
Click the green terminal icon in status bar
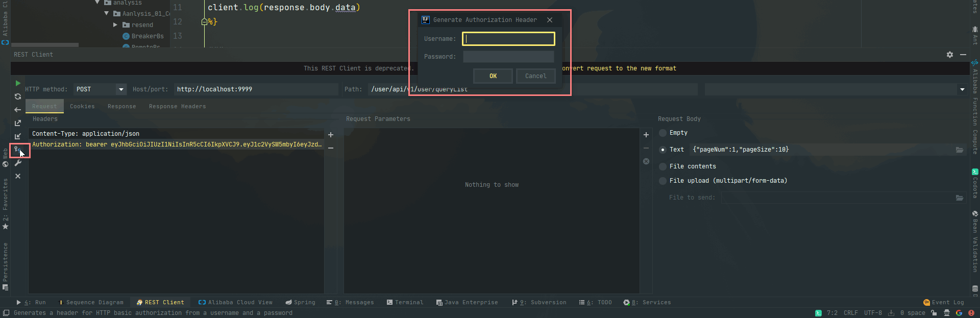coord(818,313)
